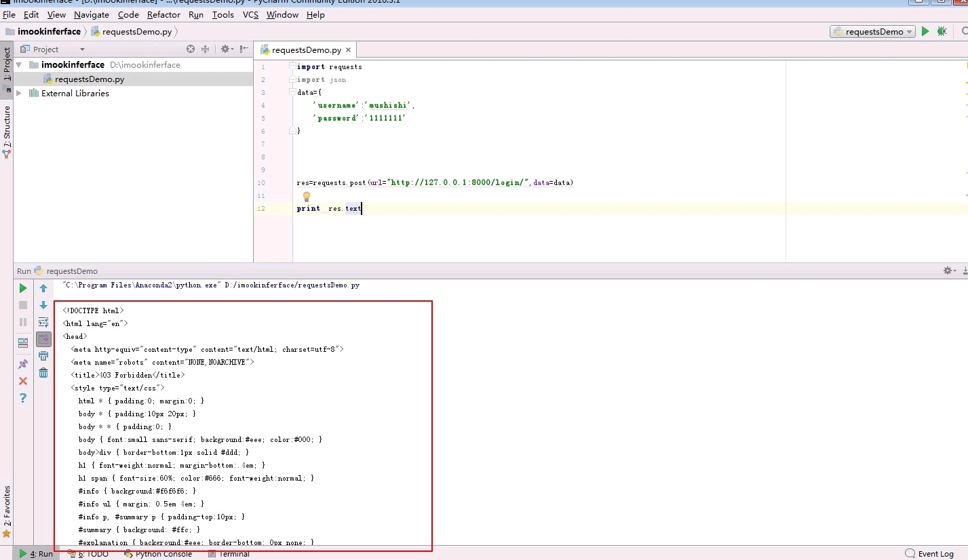Screen dimensions: 968x560
Task: Open the VCS menu
Action: point(250,14)
